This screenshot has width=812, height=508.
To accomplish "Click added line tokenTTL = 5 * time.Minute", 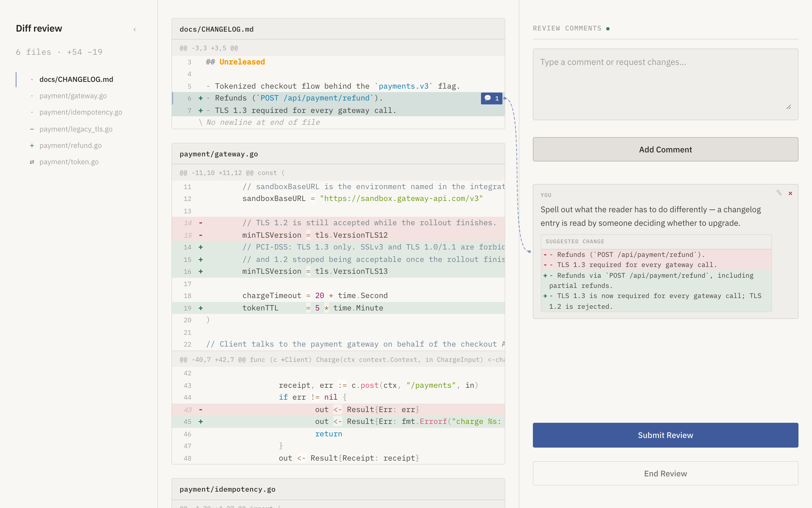I will 338,308.
